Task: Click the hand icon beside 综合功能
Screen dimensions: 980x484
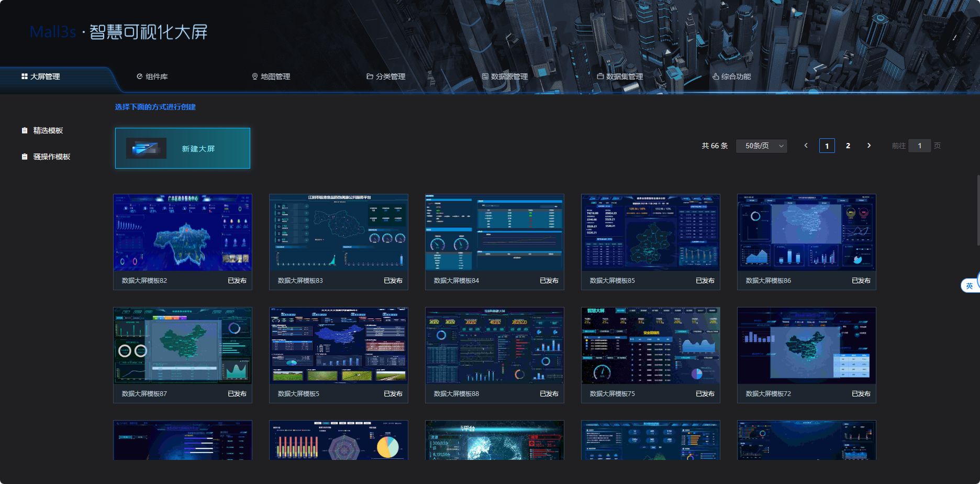Action: click(716, 76)
